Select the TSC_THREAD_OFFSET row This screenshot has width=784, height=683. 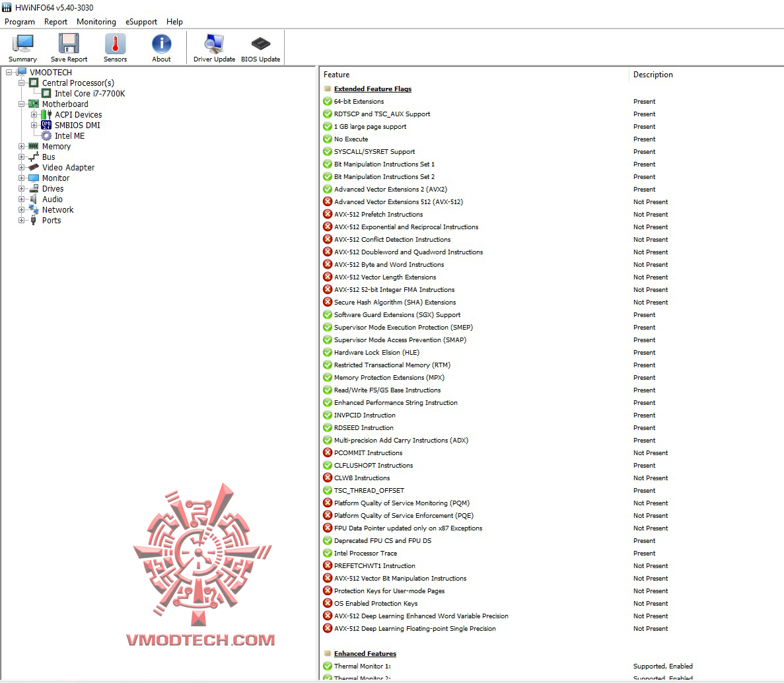552,490
